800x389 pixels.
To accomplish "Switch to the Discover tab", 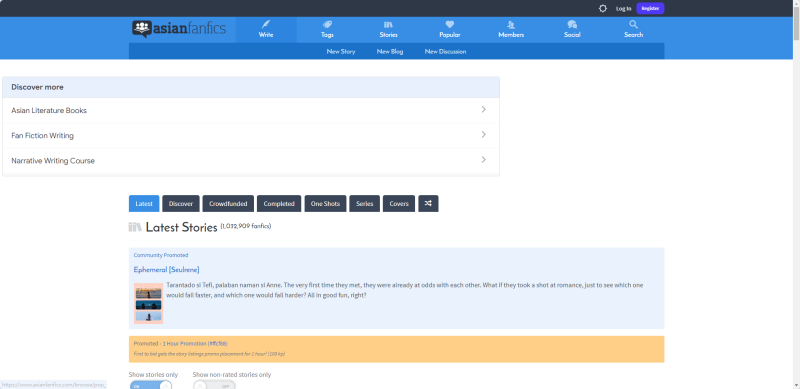I will click(181, 203).
